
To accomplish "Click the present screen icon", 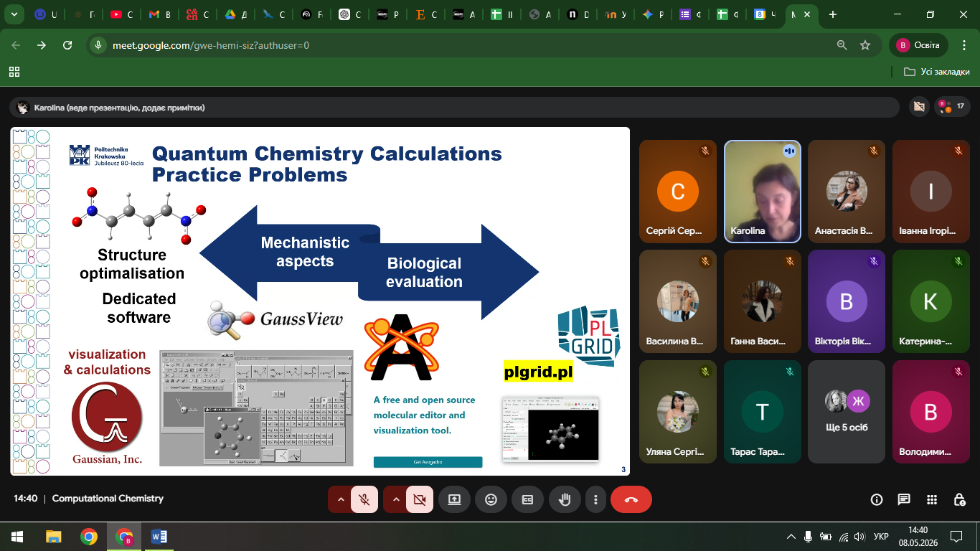I will [454, 499].
